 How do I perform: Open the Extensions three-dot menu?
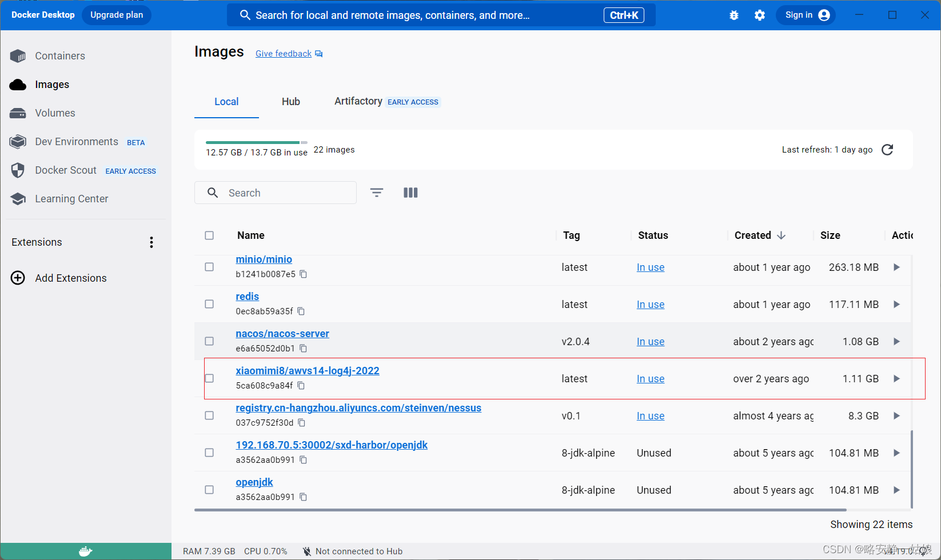tap(151, 242)
